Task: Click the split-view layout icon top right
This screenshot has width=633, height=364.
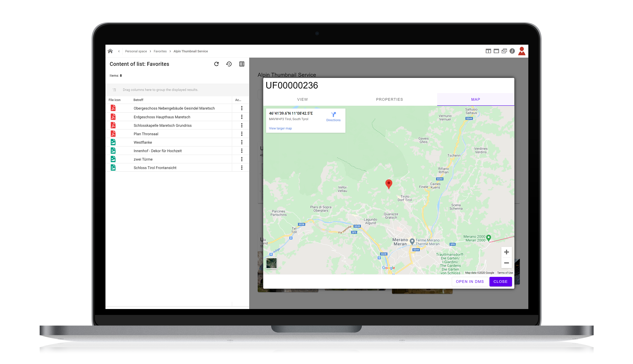Action: 487,51
